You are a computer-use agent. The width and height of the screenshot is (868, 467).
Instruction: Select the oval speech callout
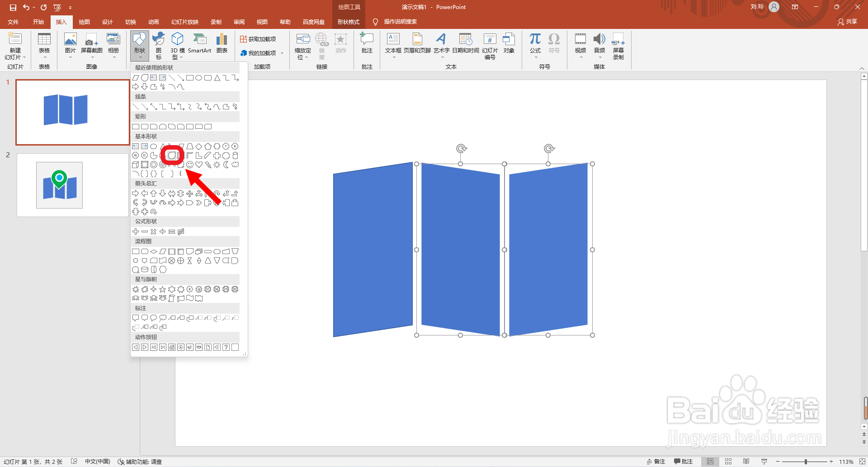point(154,318)
